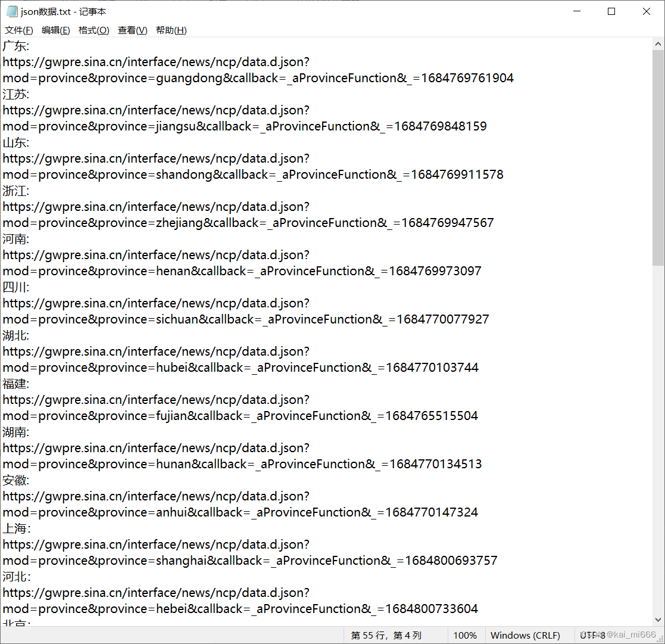Click the line with province=guangdong
Screen dimensions: 665x644
tap(258, 78)
